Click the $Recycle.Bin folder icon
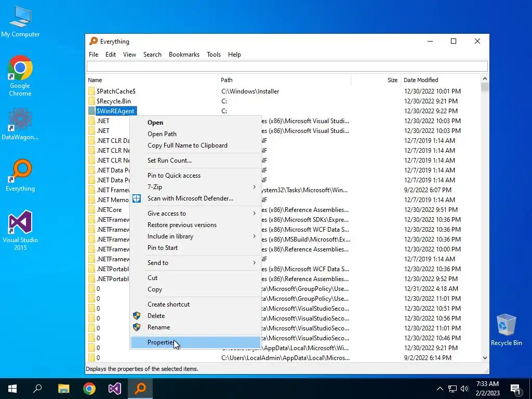Viewport: 532px width, 399px height. pos(91,101)
